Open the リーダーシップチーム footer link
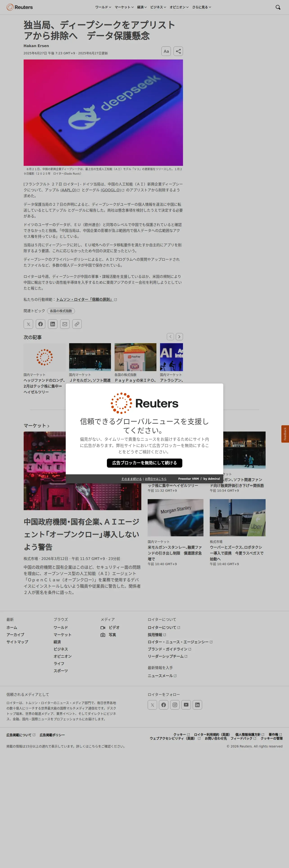 (x=167, y=656)
